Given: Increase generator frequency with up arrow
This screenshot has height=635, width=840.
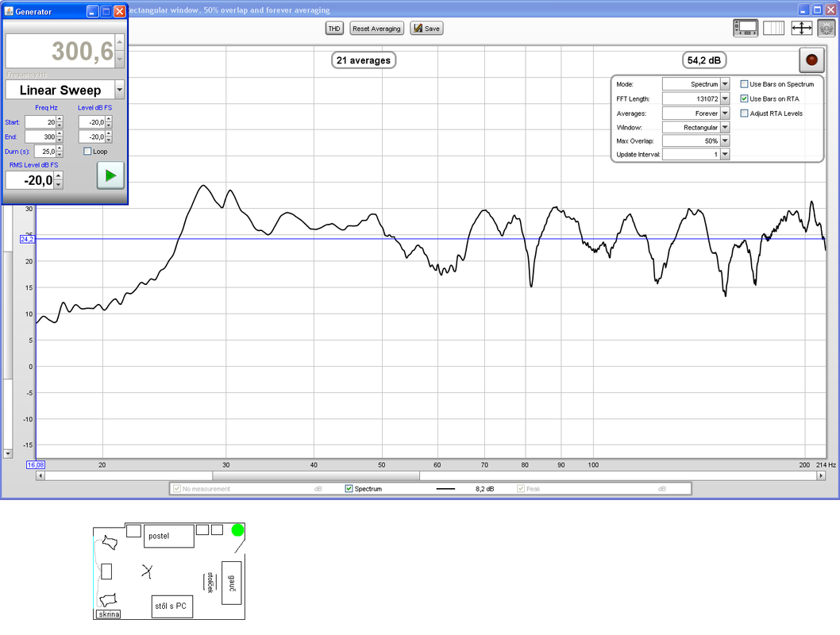Looking at the screenshot, I should [120, 42].
